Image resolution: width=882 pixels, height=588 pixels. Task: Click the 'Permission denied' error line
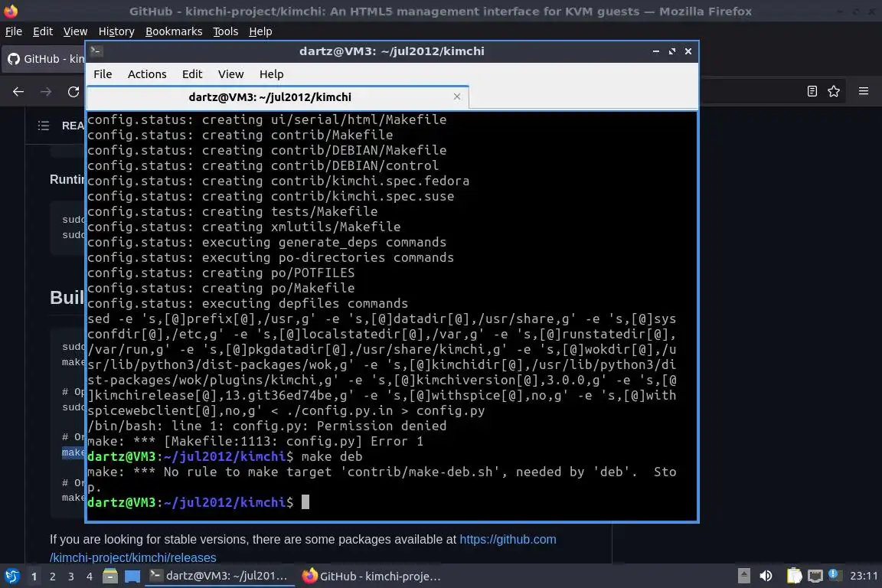pyautogui.click(x=267, y=426)
